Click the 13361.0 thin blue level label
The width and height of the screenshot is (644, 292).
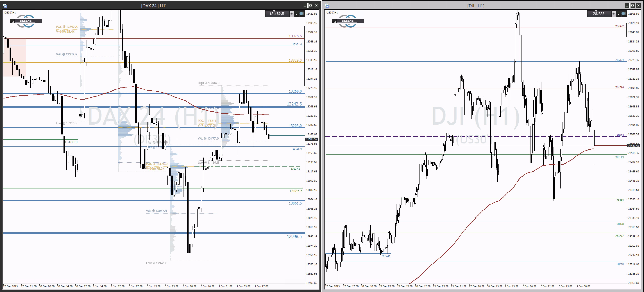coord(297,44)
